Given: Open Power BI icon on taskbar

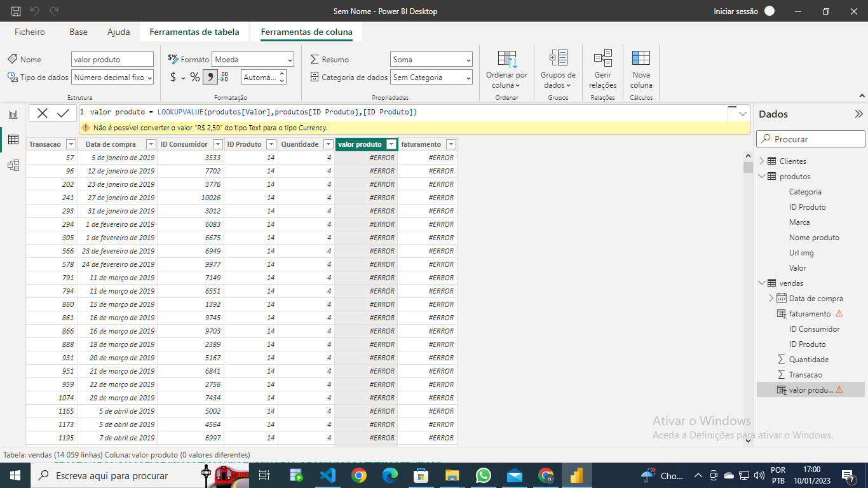Looking at the screenshot, I should (577, 475).
